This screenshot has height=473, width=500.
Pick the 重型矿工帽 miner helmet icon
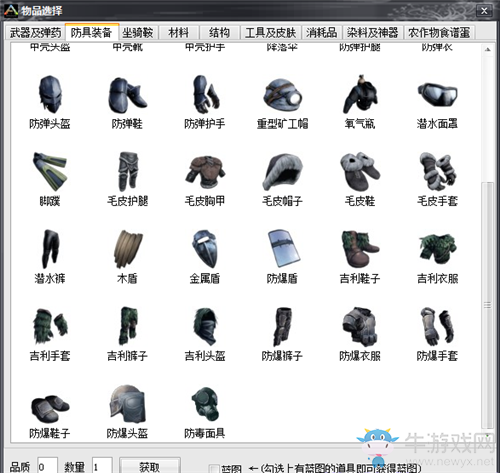tap(282, 94)
